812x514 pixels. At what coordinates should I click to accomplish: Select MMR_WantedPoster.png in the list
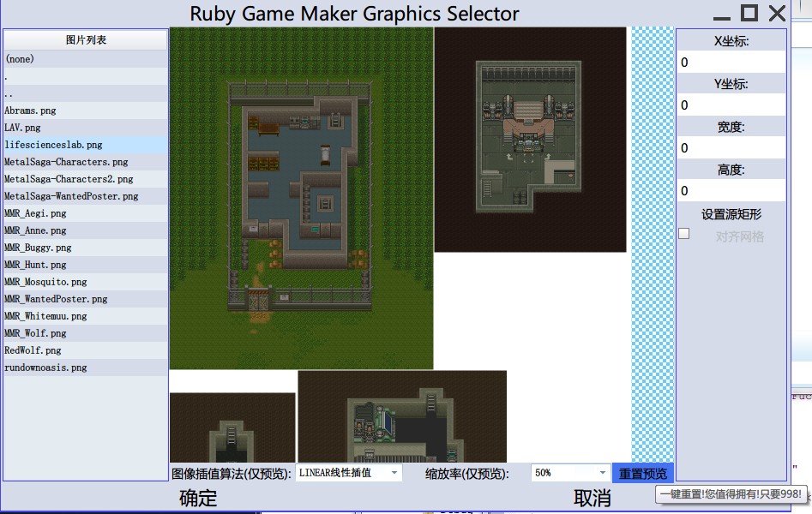(86, 298)
